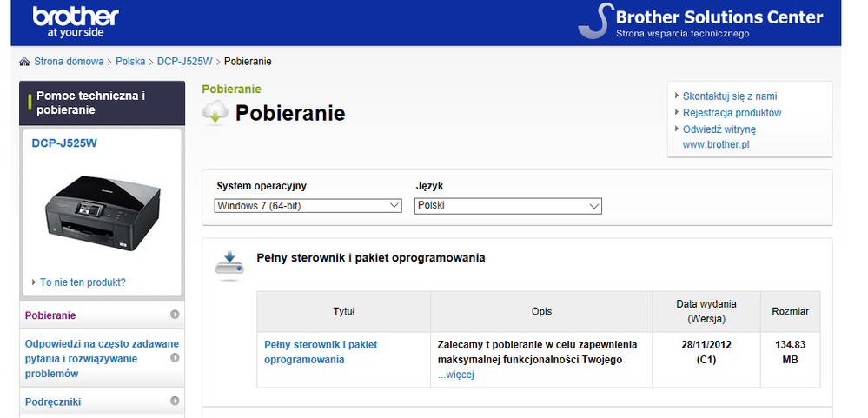Image resolution: width=868 pixels, height=418 pixels.
Task: Click the triangle bullet before To nie ten produkt
Action: [x=35, y=282]
